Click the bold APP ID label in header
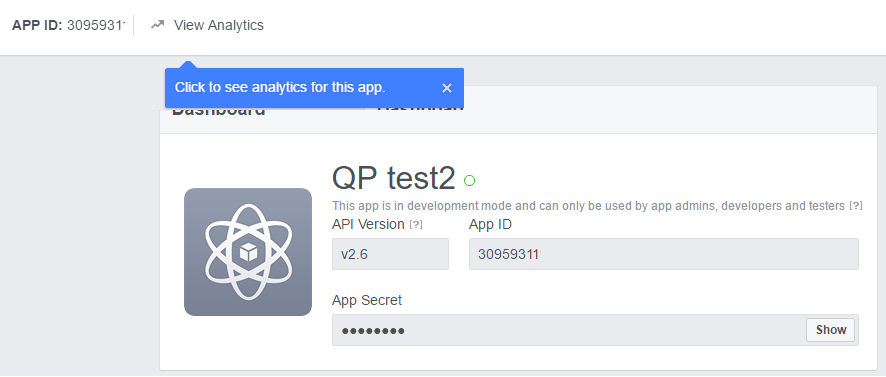The image size is (886, 377). click(37, 25)
